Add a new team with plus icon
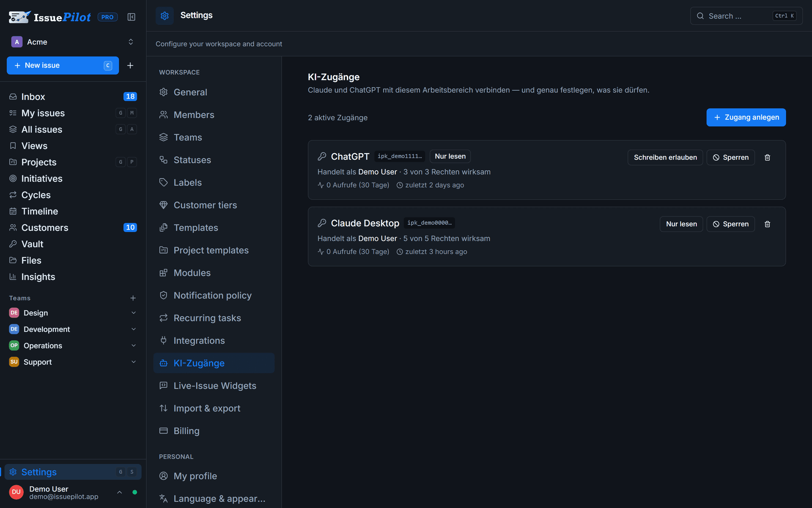 [x=133, y=298]
